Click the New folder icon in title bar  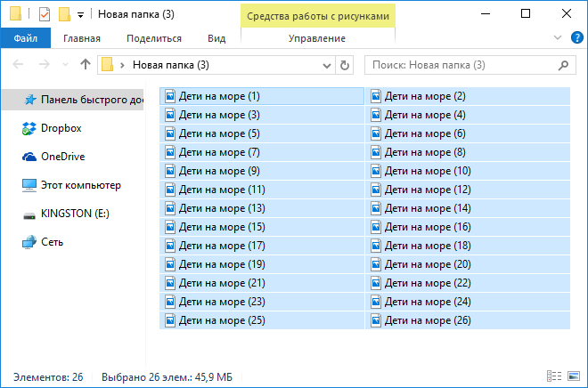tap(63, 15)
